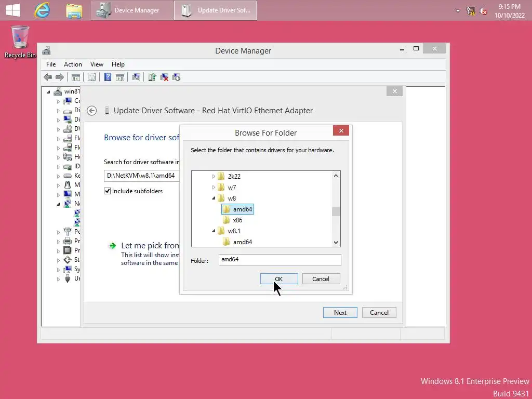This screenshot has height=399, width=532.
Task: Open the Help menu in Device Manager
Action: 118,64
